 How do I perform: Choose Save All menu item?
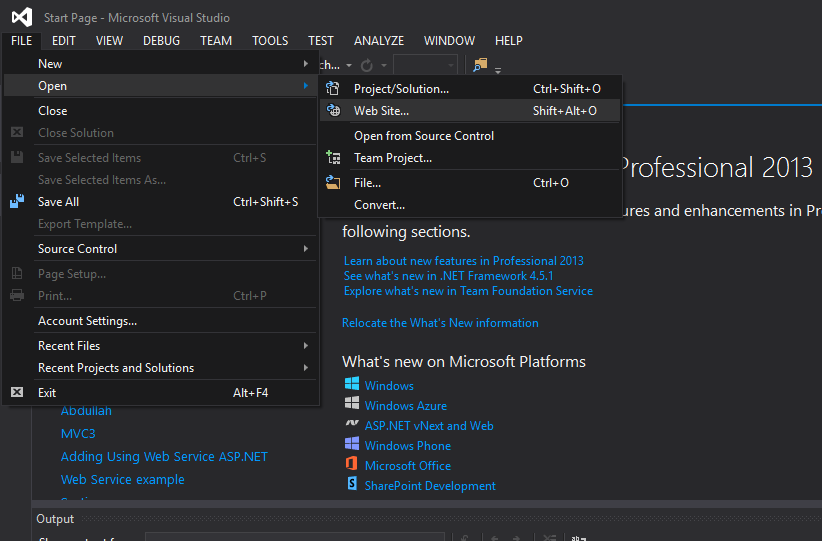pos(160,201)
